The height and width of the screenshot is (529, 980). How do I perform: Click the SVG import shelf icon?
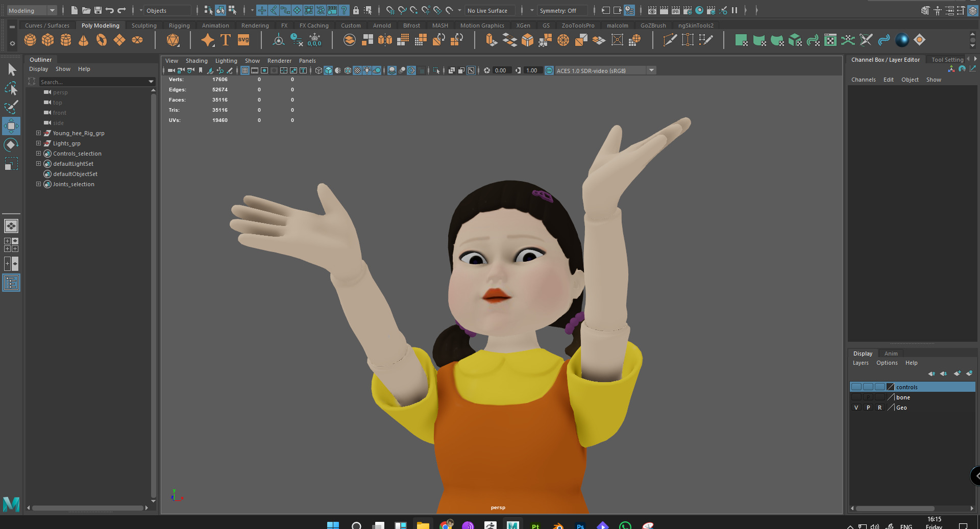(243, 40)
